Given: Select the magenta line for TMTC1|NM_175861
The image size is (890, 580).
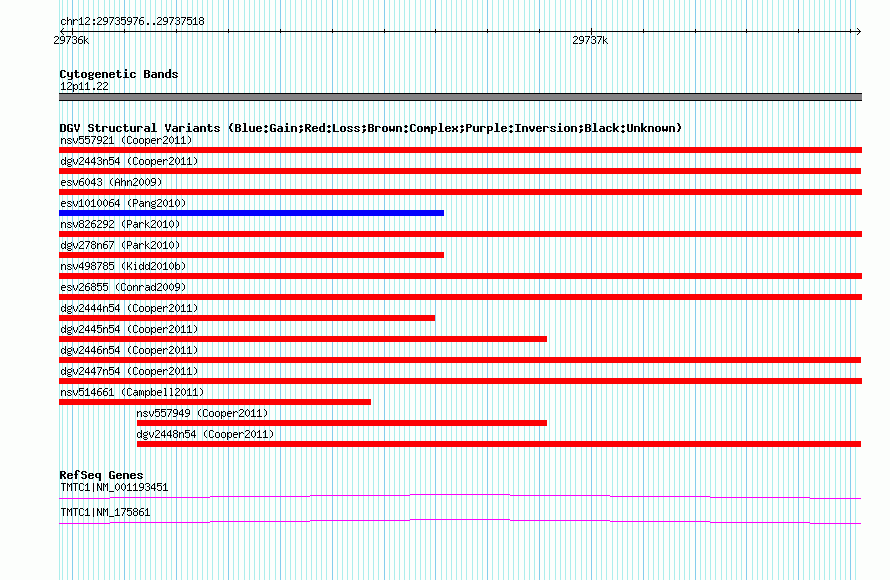Looking at the screenshot, I should [460, 522].
